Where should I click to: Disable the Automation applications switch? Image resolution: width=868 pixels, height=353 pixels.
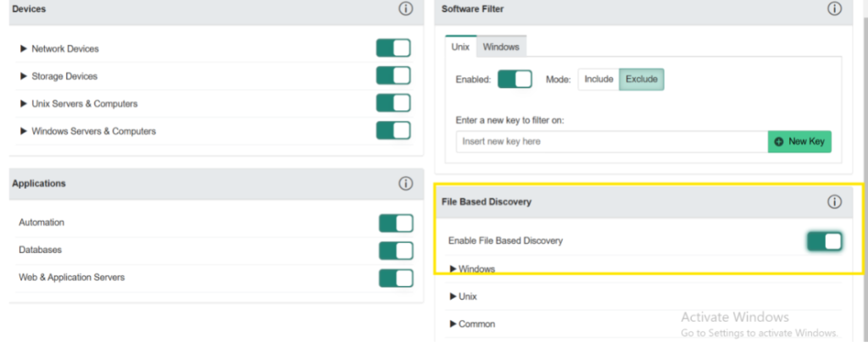point(397,223)
